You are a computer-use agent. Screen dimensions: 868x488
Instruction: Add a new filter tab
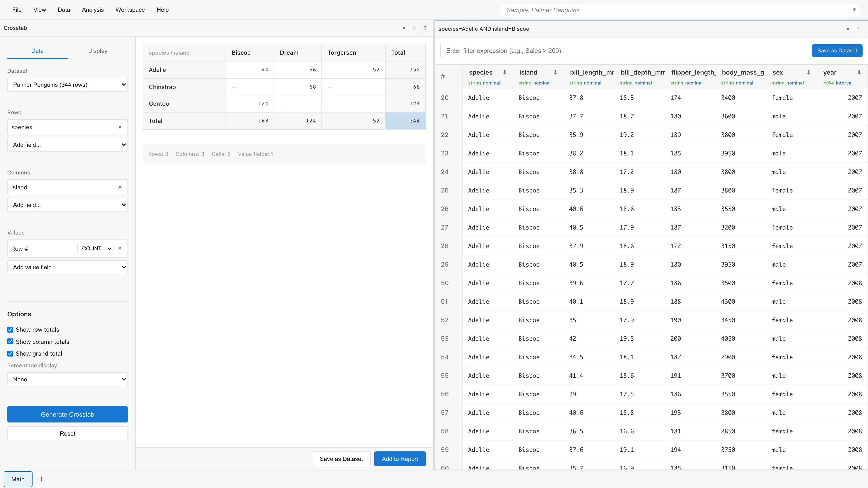coord(858,29)
